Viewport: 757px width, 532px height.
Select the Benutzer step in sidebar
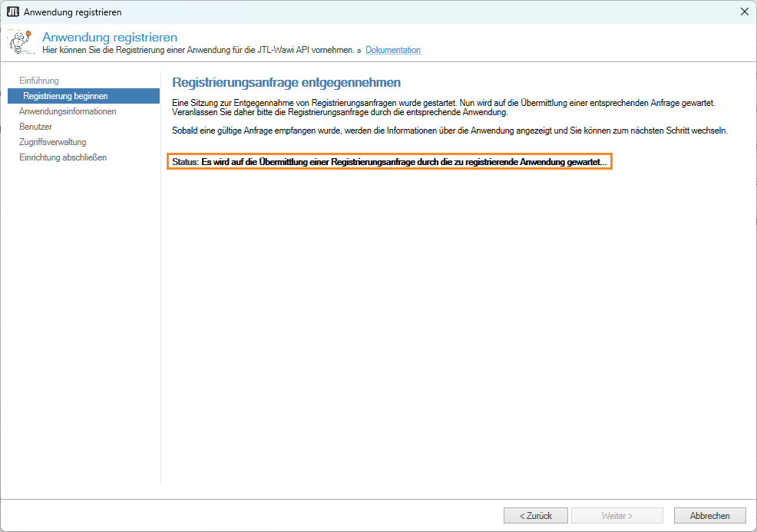(x=35, y=127)
